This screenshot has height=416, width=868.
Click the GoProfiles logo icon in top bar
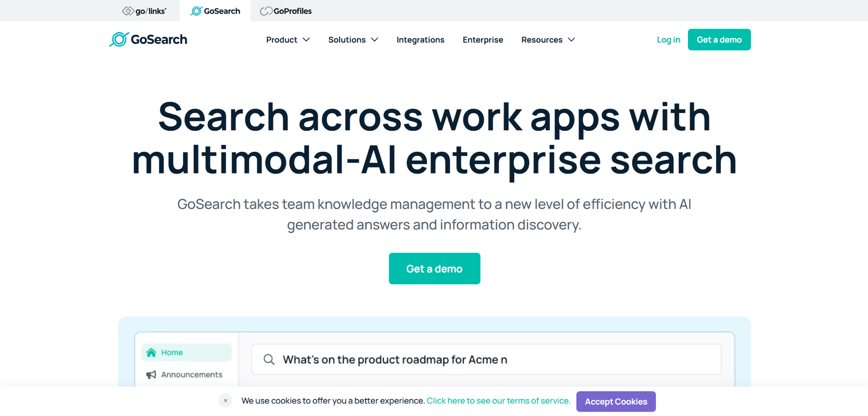click(266, 11)
